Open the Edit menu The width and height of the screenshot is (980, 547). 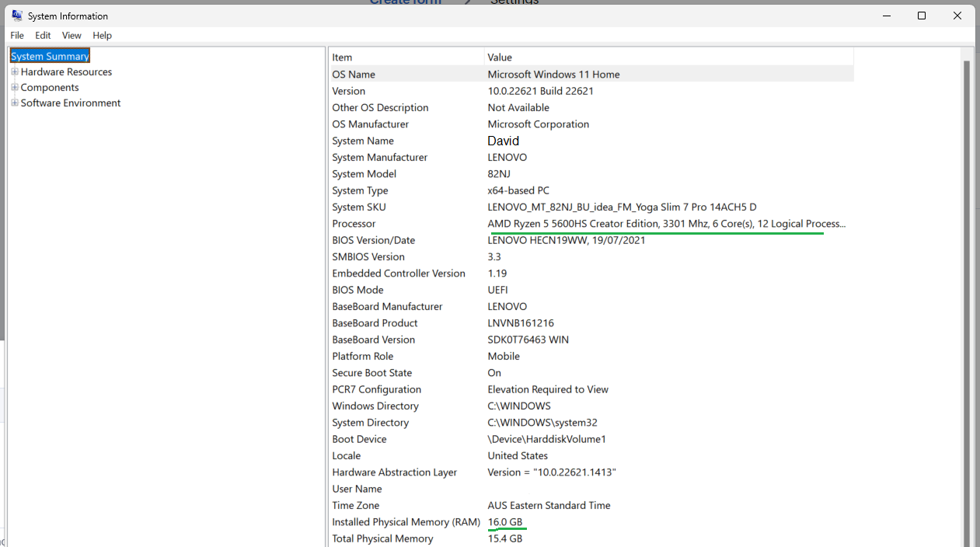pyautogui.click(x=43, y=35)
